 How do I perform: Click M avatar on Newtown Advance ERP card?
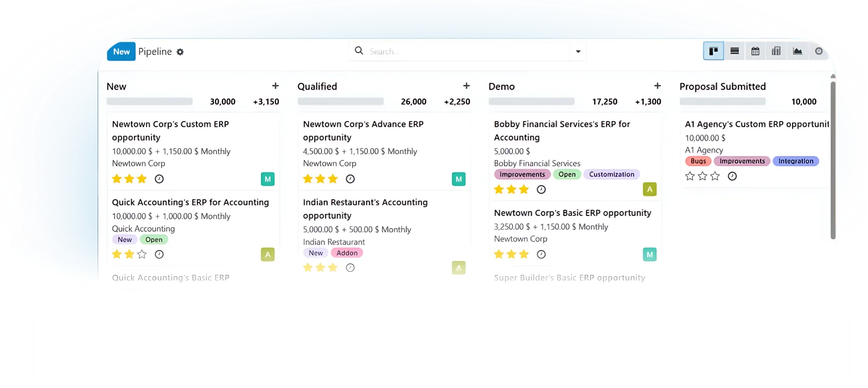[x=459, y=179]
